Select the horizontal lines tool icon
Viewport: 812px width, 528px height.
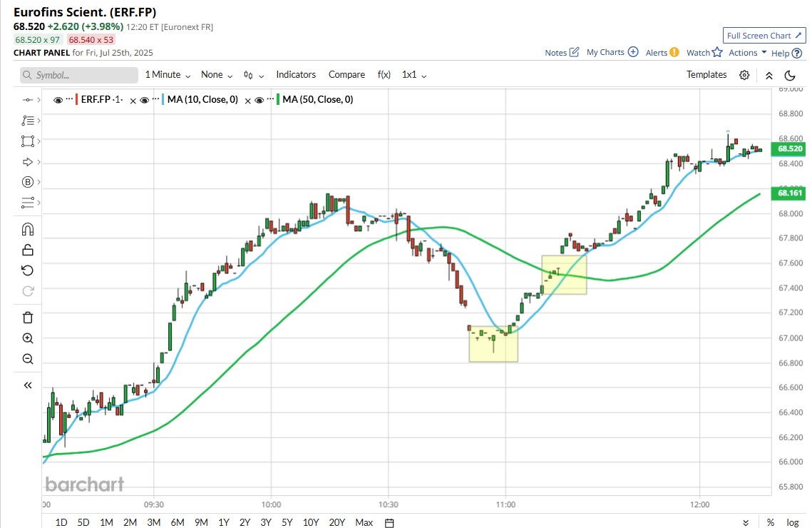coord(27,203)
